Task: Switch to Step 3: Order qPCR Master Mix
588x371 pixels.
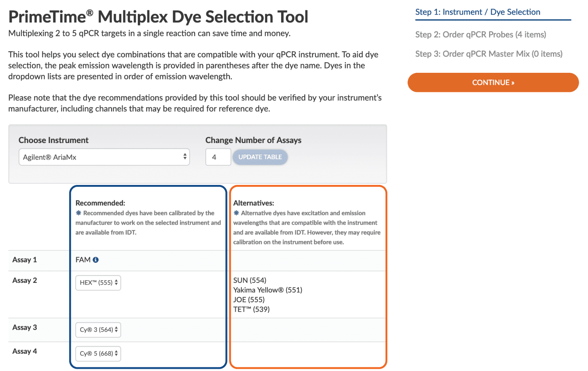Action: (488, 54)
